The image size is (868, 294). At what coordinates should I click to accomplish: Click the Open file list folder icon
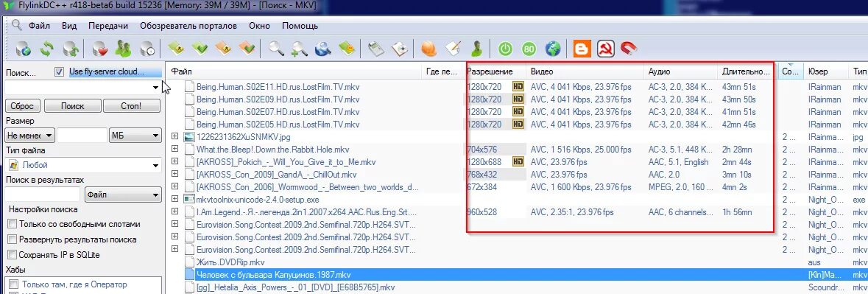pyautogui.click(x=347, y=49)
